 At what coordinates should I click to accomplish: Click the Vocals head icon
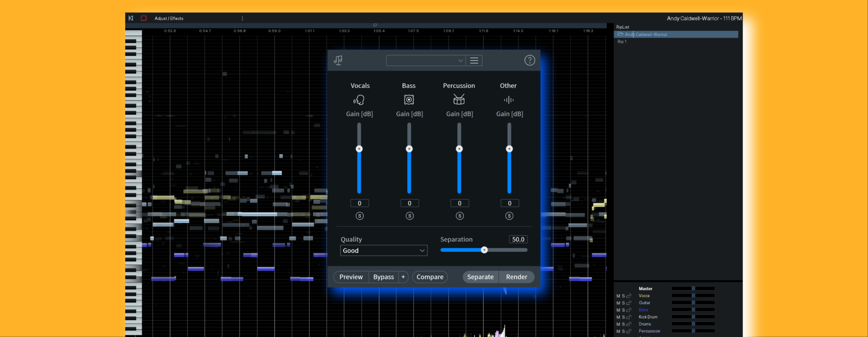click(359, 100)
